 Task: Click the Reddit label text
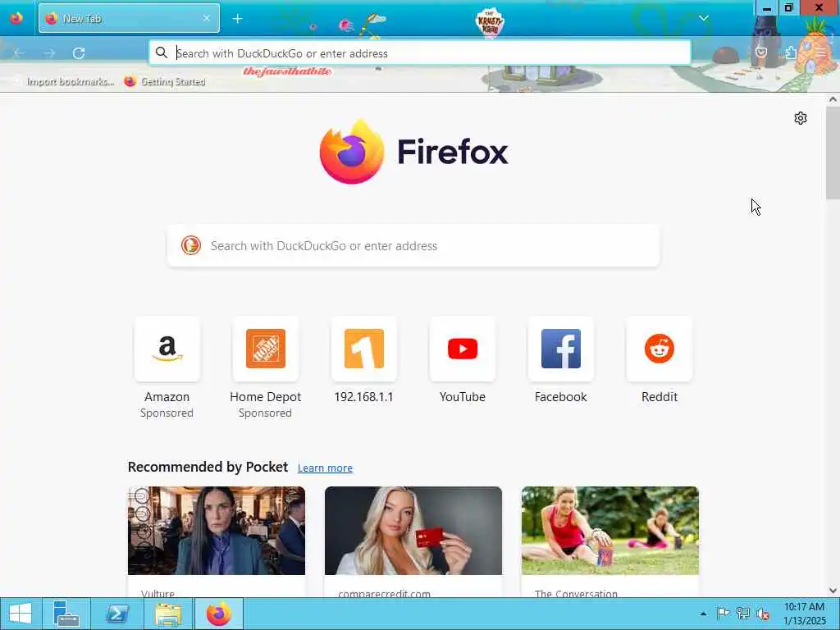coord(660,397)
